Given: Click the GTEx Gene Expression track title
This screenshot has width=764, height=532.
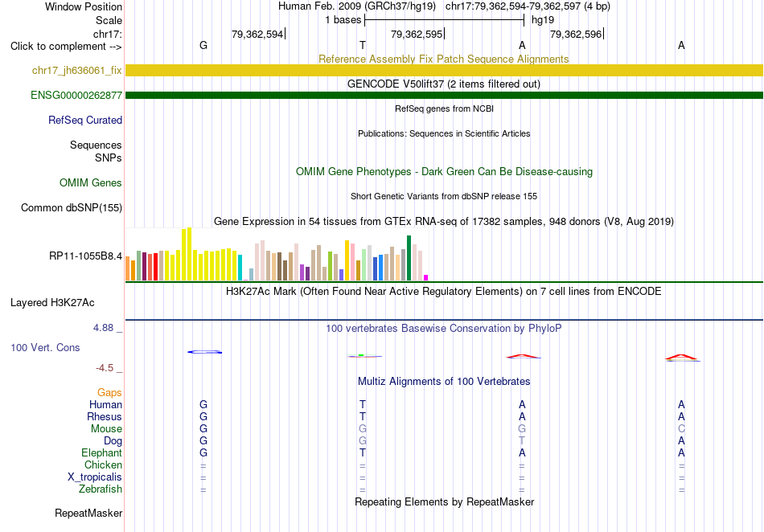Looking at the screenshot, I should point(444,222).
